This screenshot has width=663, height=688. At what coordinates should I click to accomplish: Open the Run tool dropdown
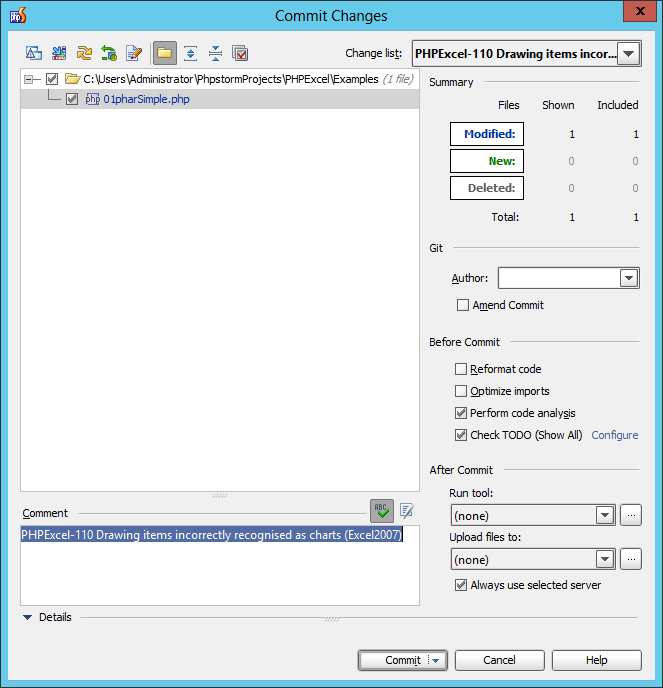605,515
